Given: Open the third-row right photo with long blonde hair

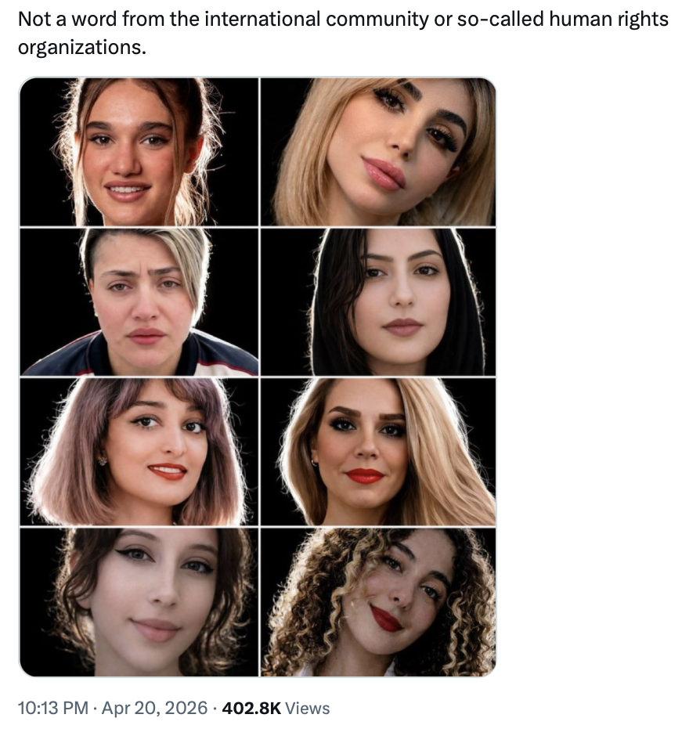Looking at the screenshot, I should click(x=378, y=452).
